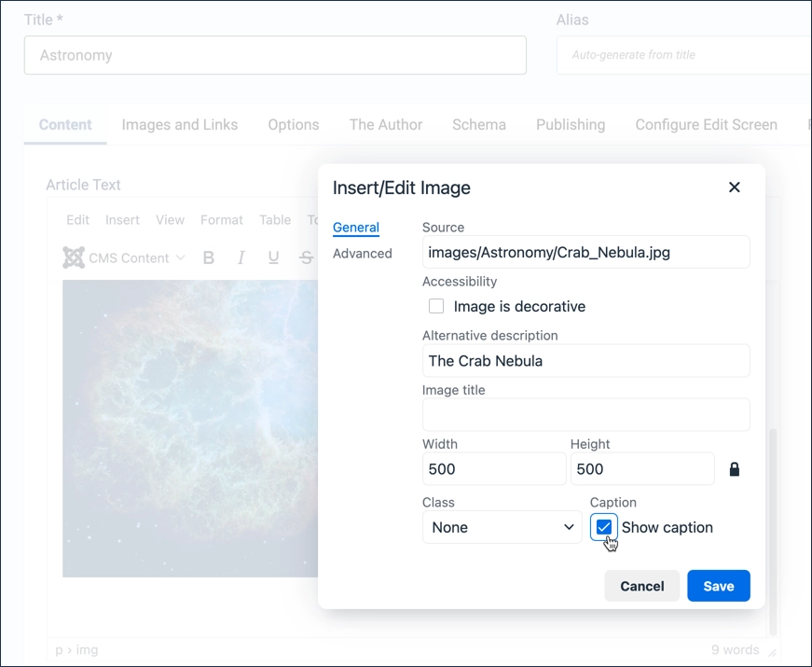812x667 pixels.
Task: Toggle Underline formatting in editor toolbar
Action: 273,257
